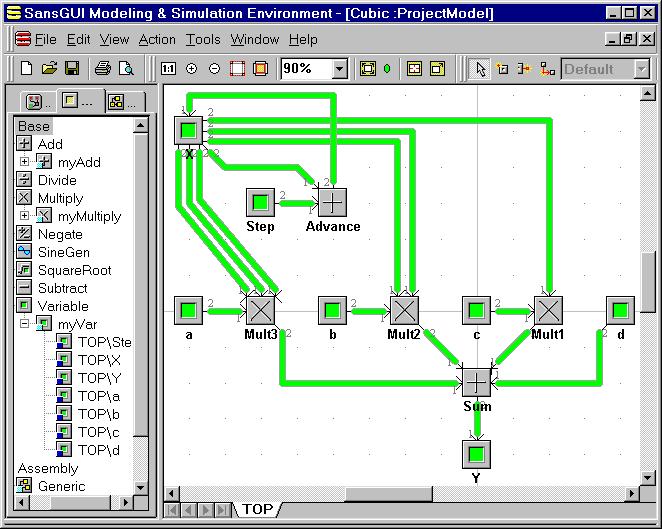Image resolution: width=662 pixels, height=529 pixels.
Task: Expand the myAdd tree node
Action: (25, 162)
